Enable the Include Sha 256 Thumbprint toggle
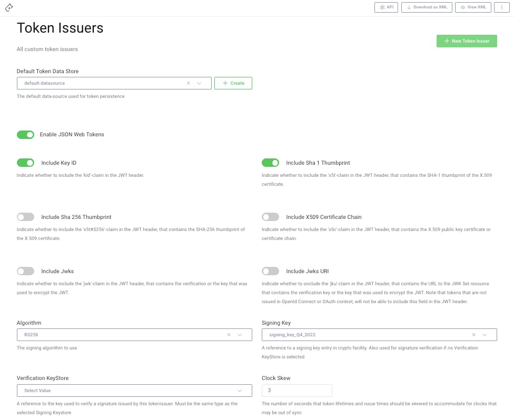Viewport: 514px width, 420px height. tap(25, 216)
